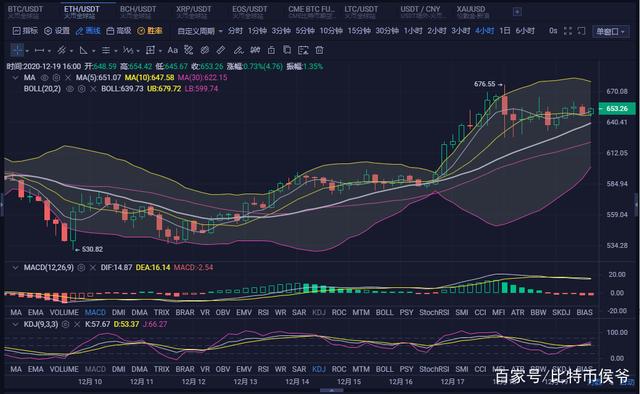The height and width of the screenshot is (394, 640).
Task: Collapse the MACD panel chevron
Action: tap(16, 267)
